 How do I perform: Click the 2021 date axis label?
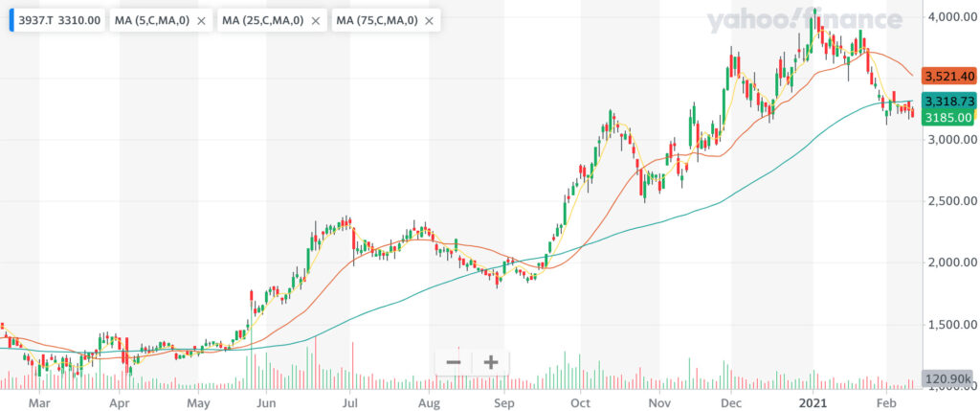pos(814,403)
